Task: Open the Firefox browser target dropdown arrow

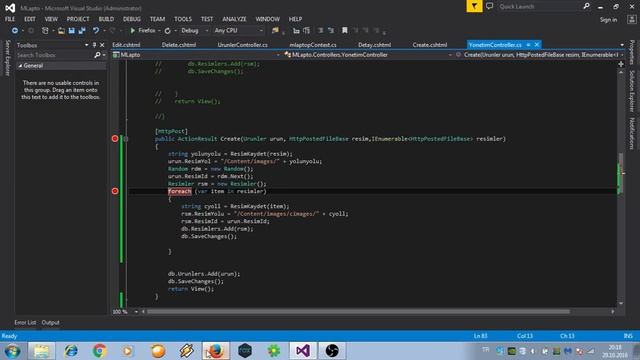Action: pyautogui.click(x=159, y=31)
